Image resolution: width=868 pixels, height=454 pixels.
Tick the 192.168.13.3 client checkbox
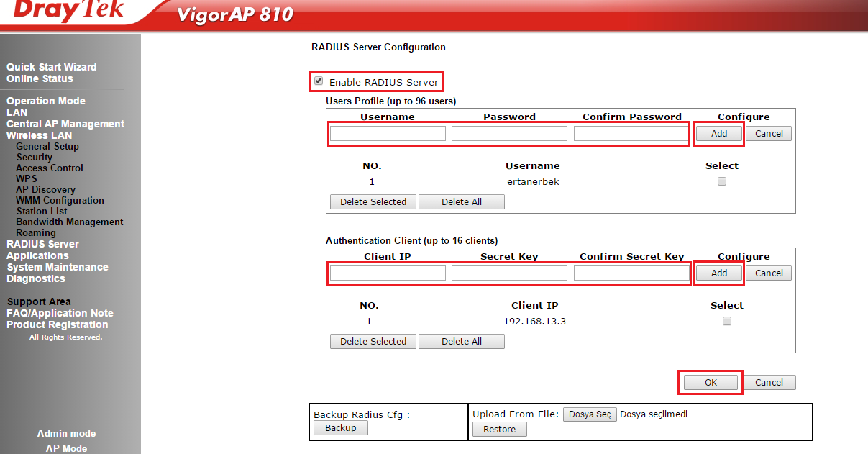click(726, 322)
